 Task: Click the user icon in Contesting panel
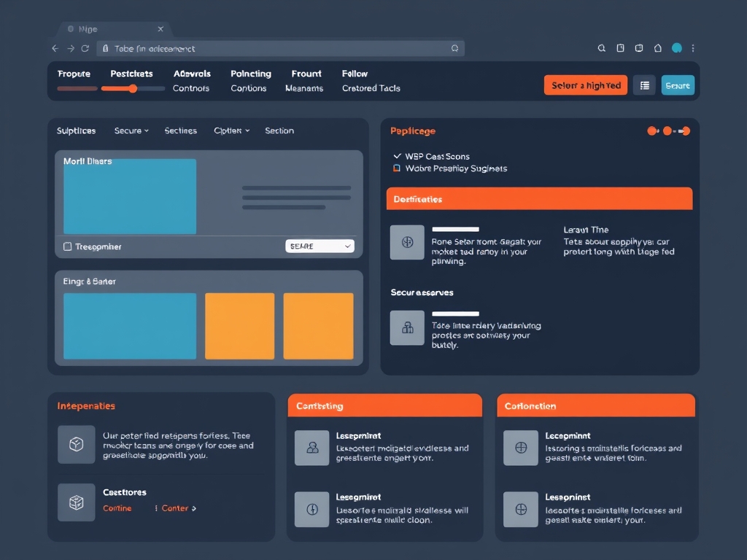312,448
